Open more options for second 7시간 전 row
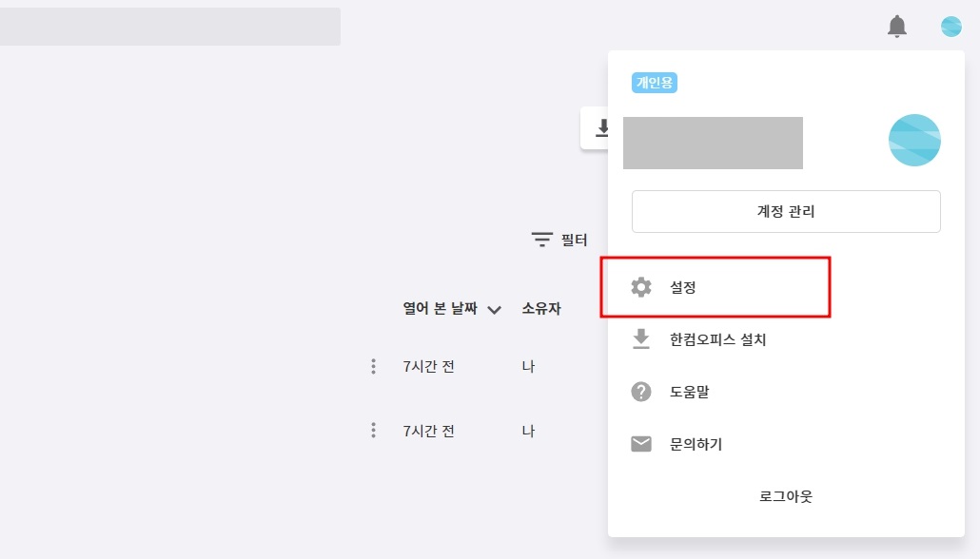The height and width of the screenshot is (559, 980). (x=373, y=431)
